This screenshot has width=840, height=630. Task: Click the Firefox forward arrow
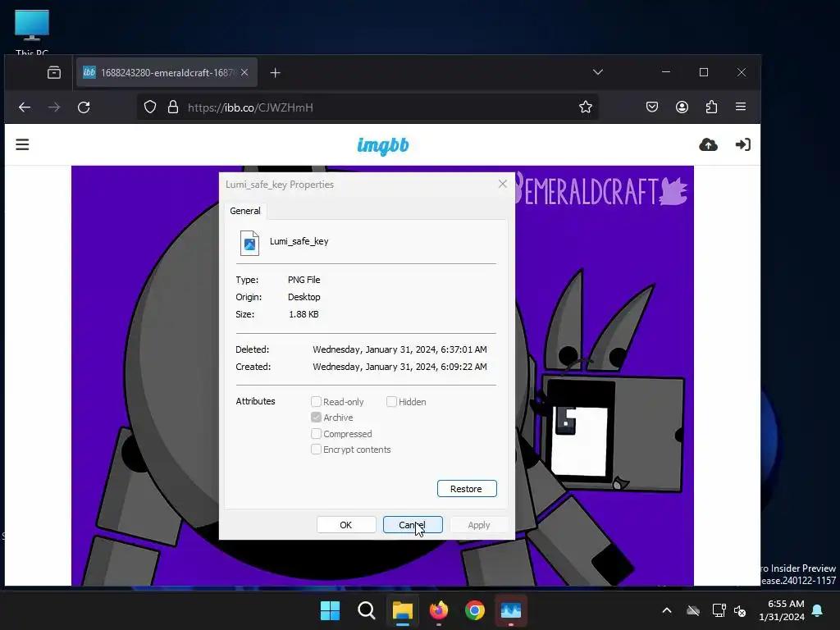coord(54,107)
